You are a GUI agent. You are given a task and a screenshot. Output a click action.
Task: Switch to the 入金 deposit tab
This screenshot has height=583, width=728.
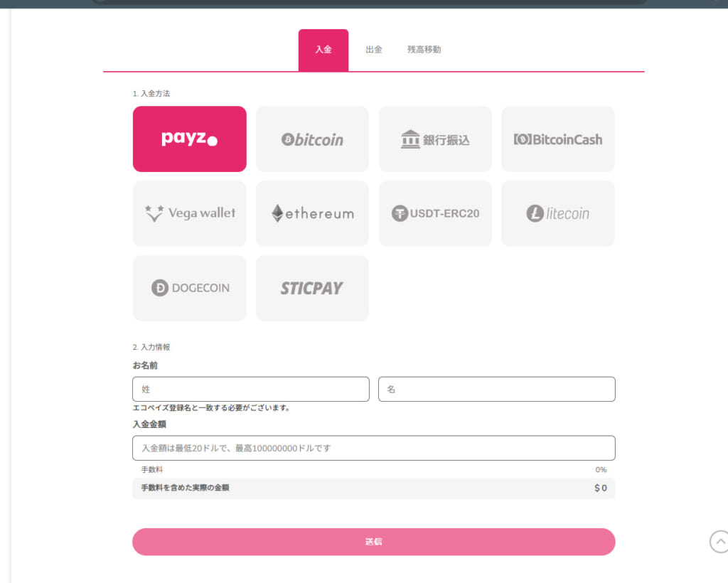pos(323,50)
